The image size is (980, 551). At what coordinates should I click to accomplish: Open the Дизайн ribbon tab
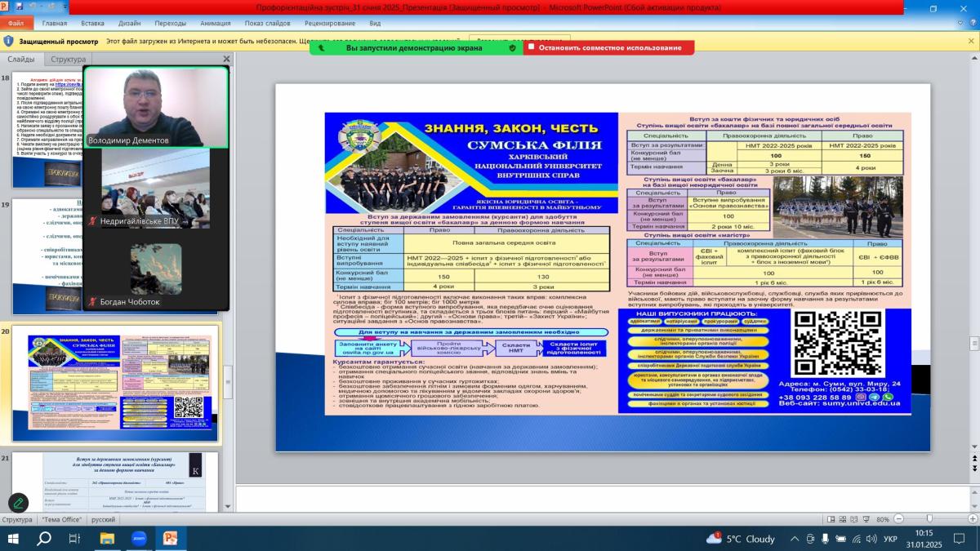point(128,24)
